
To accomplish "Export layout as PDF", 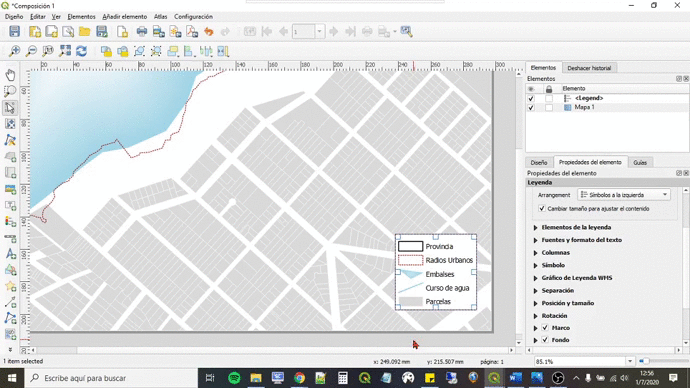I will tap(192, 32).
